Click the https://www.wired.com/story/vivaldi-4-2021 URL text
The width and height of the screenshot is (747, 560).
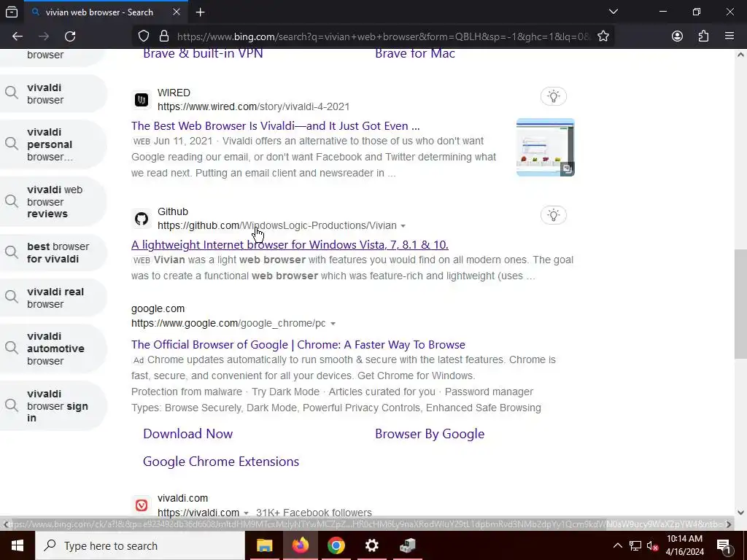tap(253, 106)
